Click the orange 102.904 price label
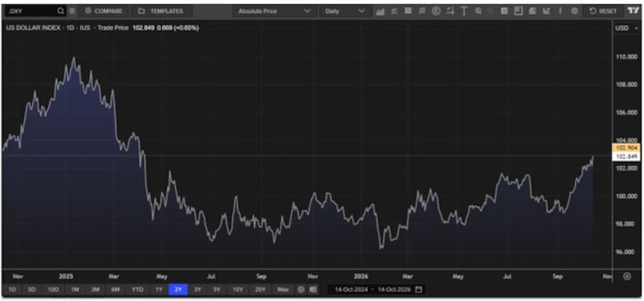This screenshot has height=301, width=644. coord(627,148)
